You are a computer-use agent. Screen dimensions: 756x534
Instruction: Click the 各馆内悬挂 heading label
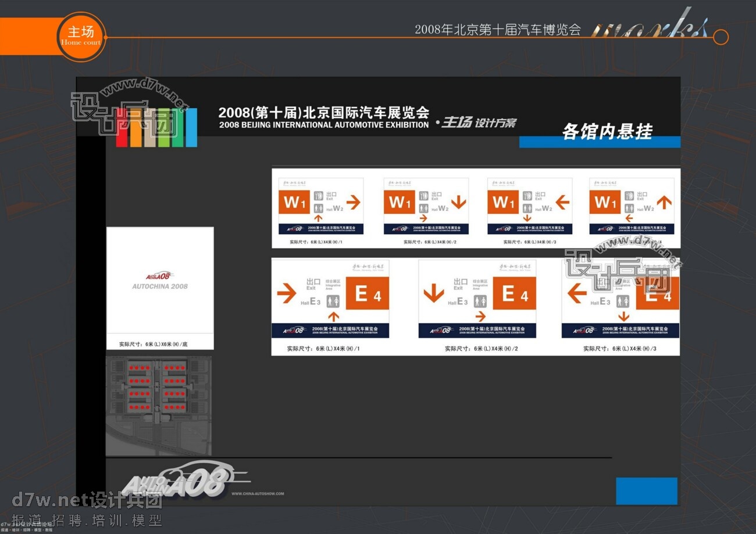(607, 131)
